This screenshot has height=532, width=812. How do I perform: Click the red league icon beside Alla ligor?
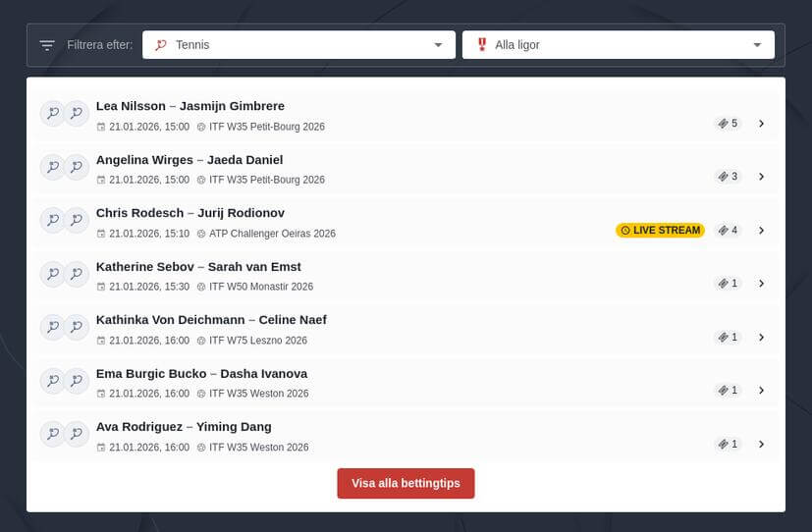click(481, 45)
